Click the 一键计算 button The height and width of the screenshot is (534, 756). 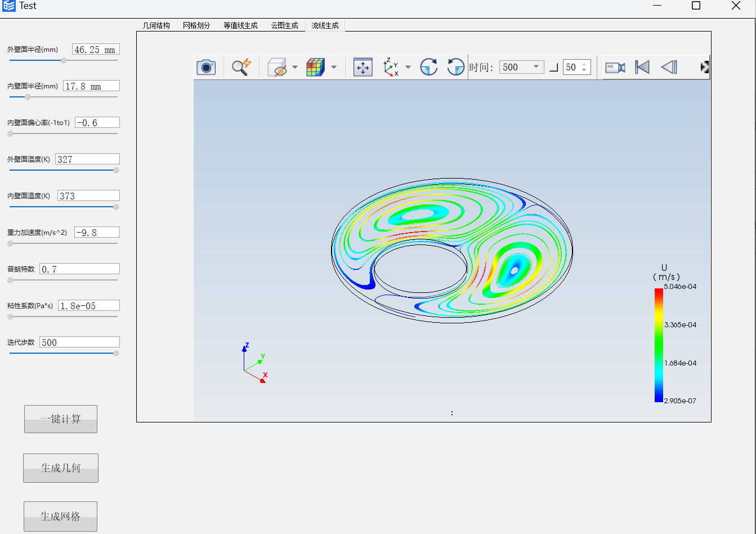coord(61,419)
